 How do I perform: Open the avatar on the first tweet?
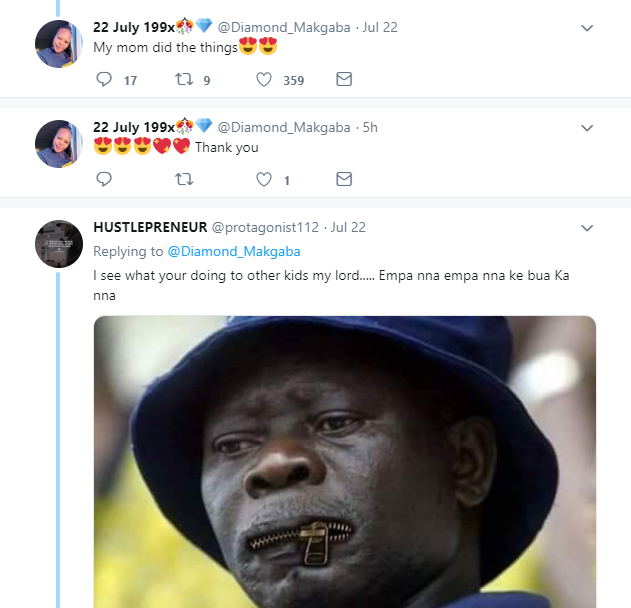coord(59,44)
